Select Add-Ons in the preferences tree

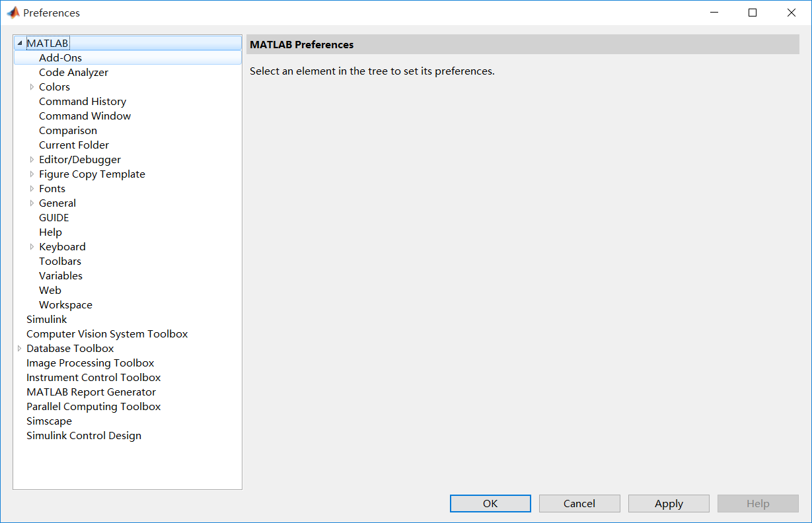60,58
